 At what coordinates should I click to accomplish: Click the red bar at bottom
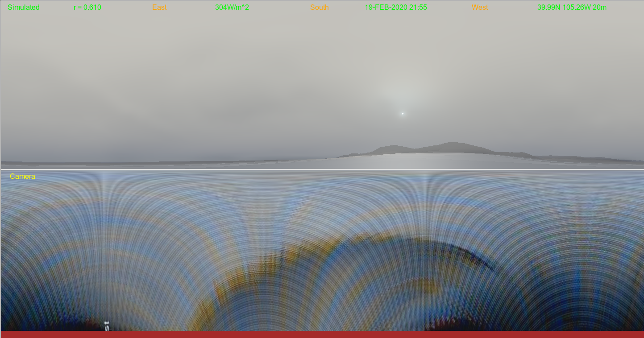321,334
